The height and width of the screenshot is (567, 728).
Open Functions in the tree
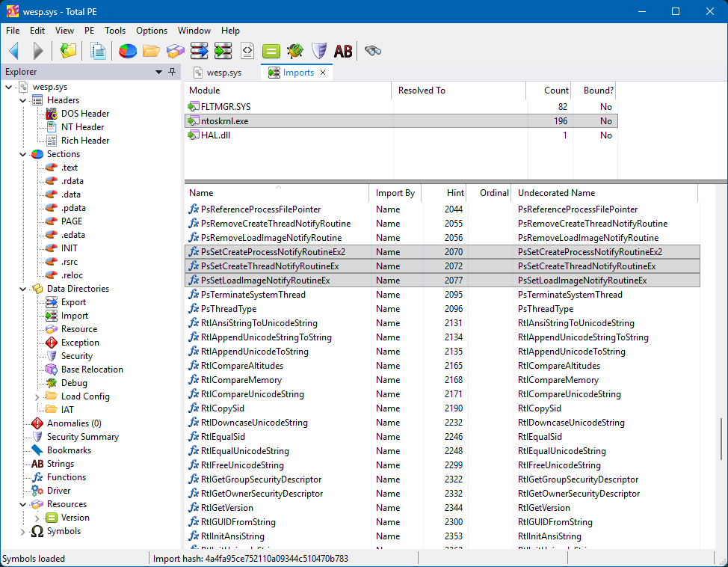tap(66, 477)
